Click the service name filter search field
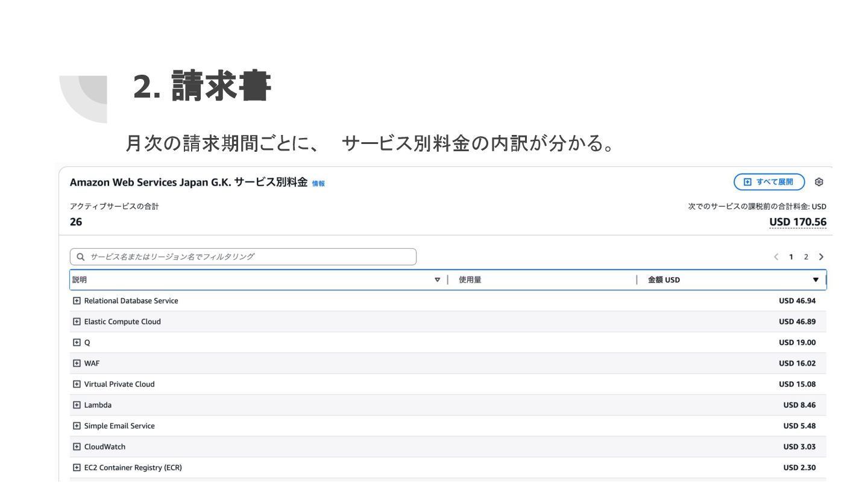Screen dimensions: 868x488 243,257
